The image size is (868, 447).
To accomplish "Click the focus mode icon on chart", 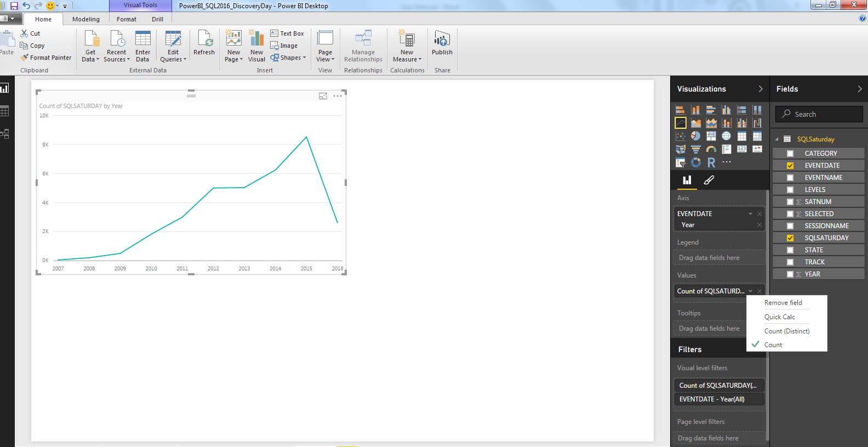I will pyautogui.click(x=323, y=96).
